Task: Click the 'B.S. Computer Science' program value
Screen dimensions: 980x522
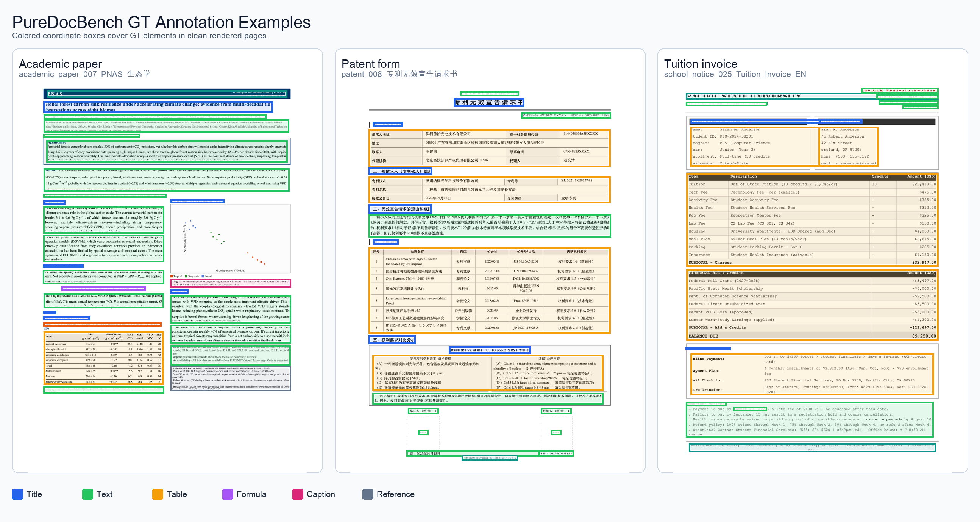Action: pos(744,143)
